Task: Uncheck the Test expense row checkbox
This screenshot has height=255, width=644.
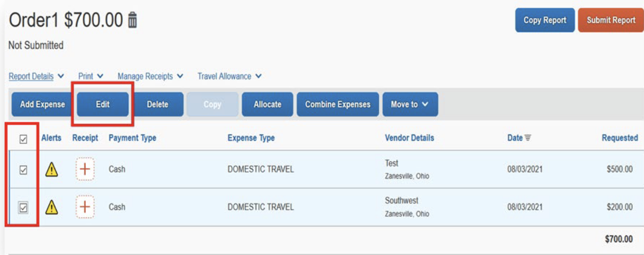Action: (23, 170)
